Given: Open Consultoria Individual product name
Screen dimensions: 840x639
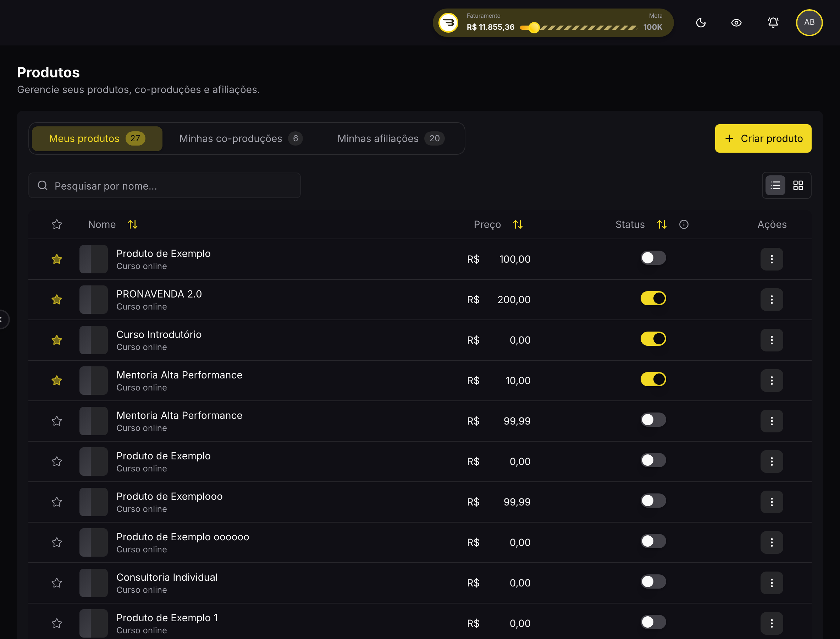Looking at the screenshot, I should 167,577.
